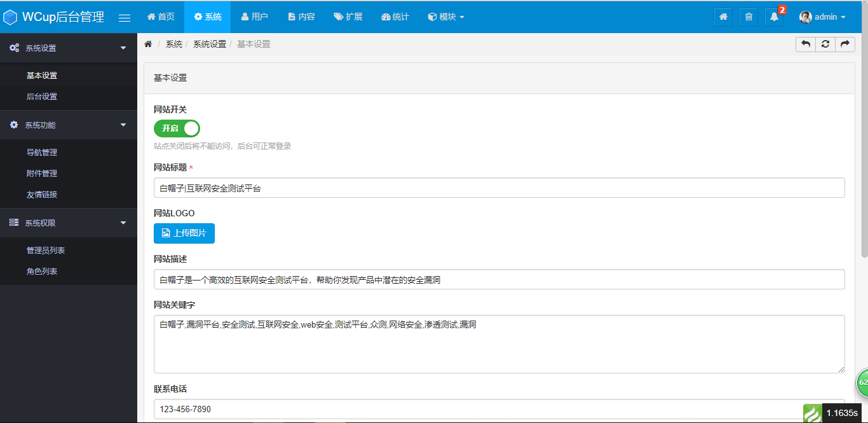Click the 上传图片 upload button
868x423 pixels.
[x=184, y=233]
